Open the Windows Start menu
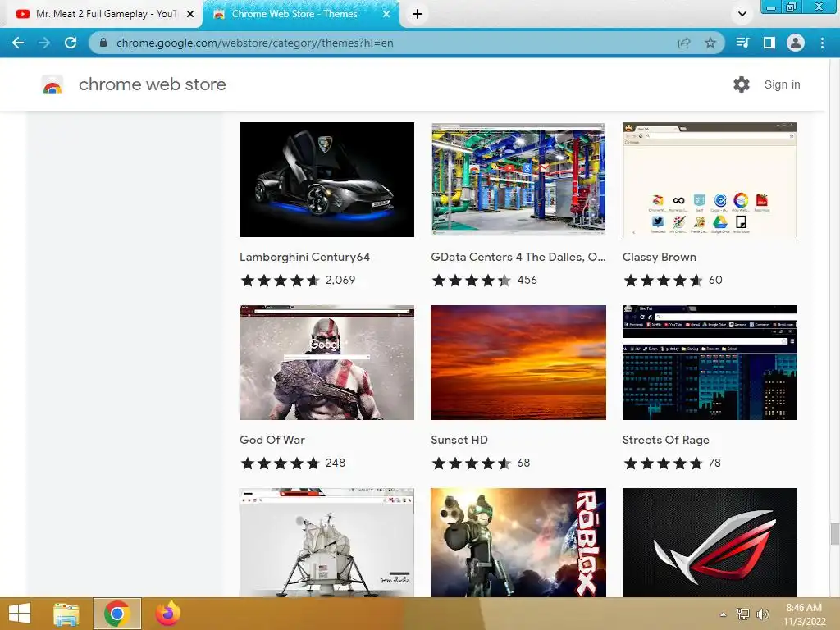The height and width of the screenshot is (630, 840). (20, 614)
